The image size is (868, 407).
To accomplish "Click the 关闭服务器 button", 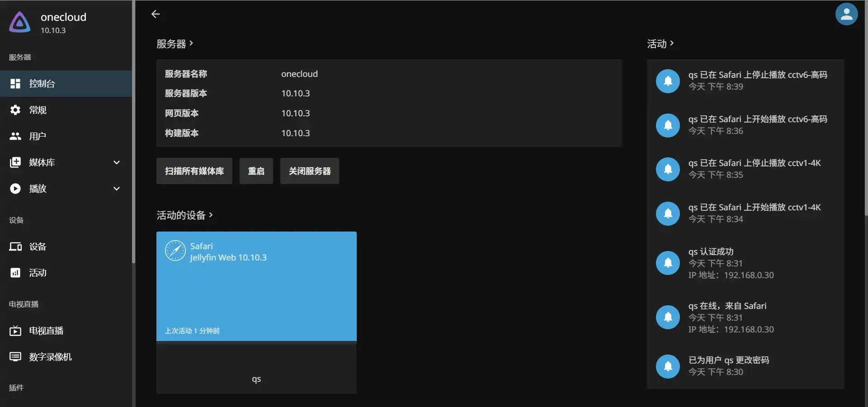I will (x=309, y=171).
